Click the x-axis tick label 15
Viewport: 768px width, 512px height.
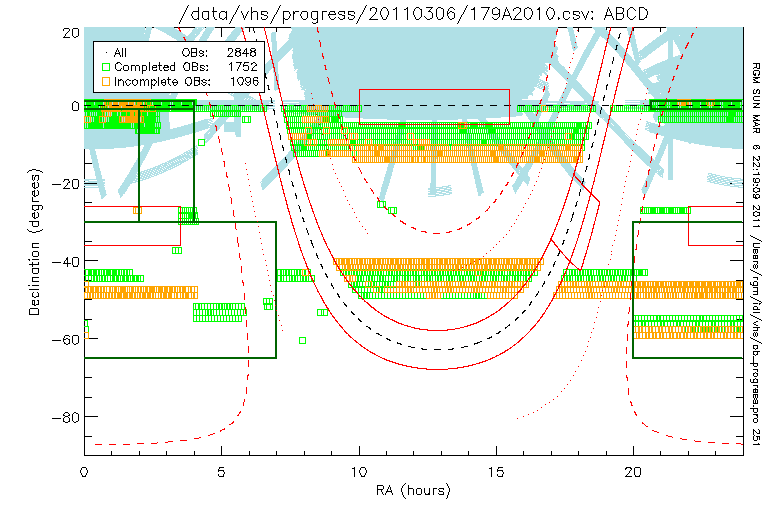point(496,469)
